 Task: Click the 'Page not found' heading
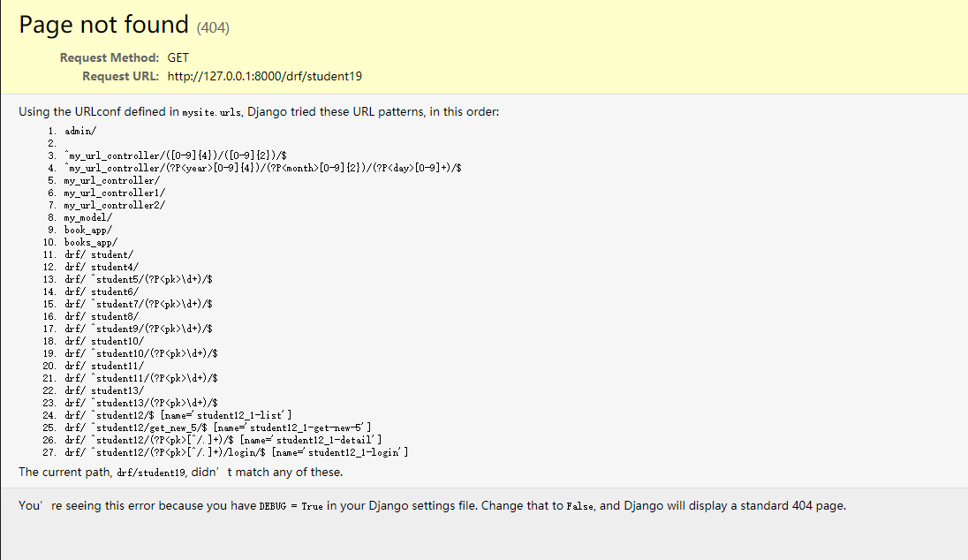[103, 25]
